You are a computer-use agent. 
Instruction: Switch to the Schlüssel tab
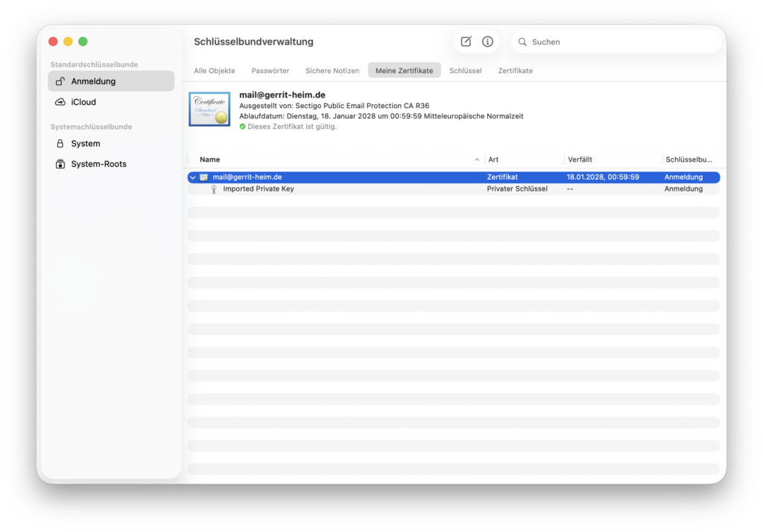pos(466,71)
